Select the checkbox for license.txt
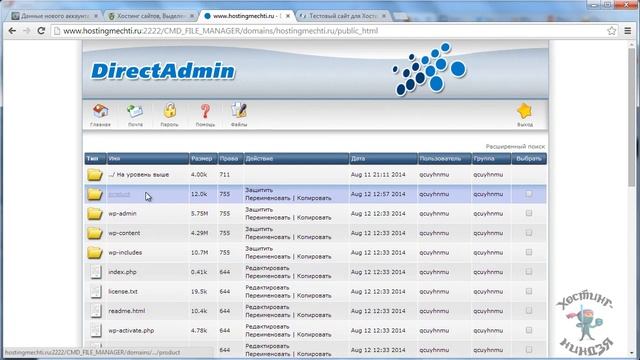640x360 pixels. point(529,291)
